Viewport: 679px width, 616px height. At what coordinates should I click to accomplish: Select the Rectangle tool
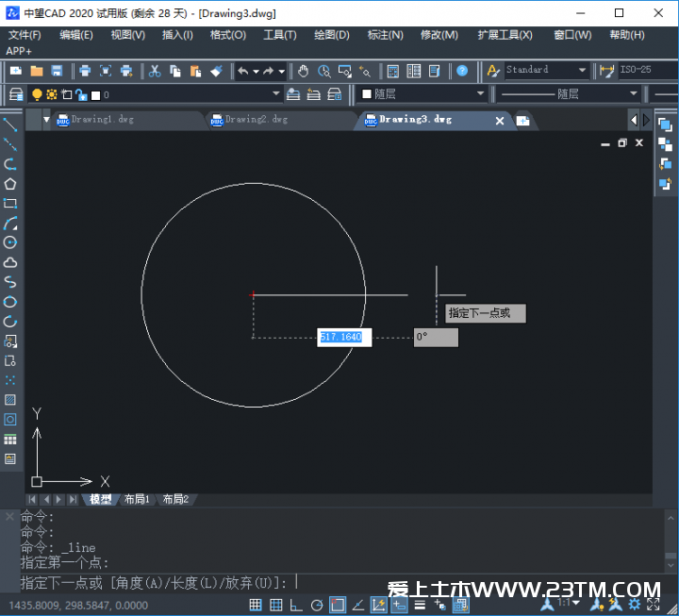point(10,204)
